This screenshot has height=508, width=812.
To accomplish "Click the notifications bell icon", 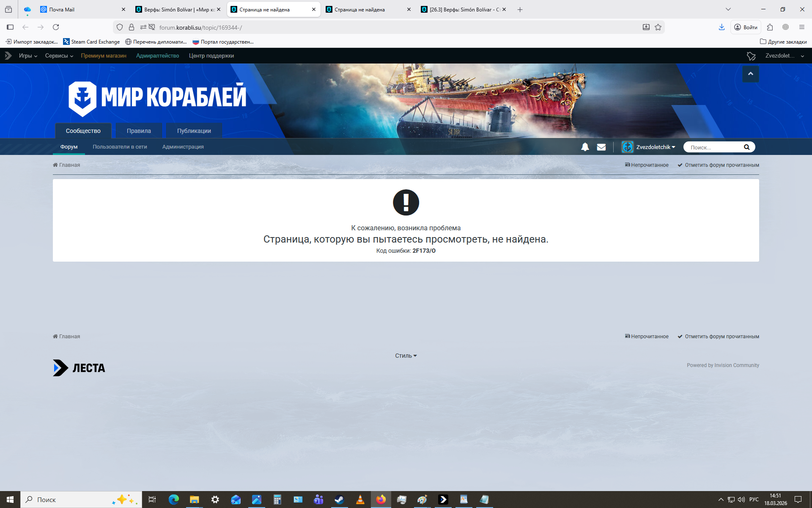I will click(x=585, y=147).
